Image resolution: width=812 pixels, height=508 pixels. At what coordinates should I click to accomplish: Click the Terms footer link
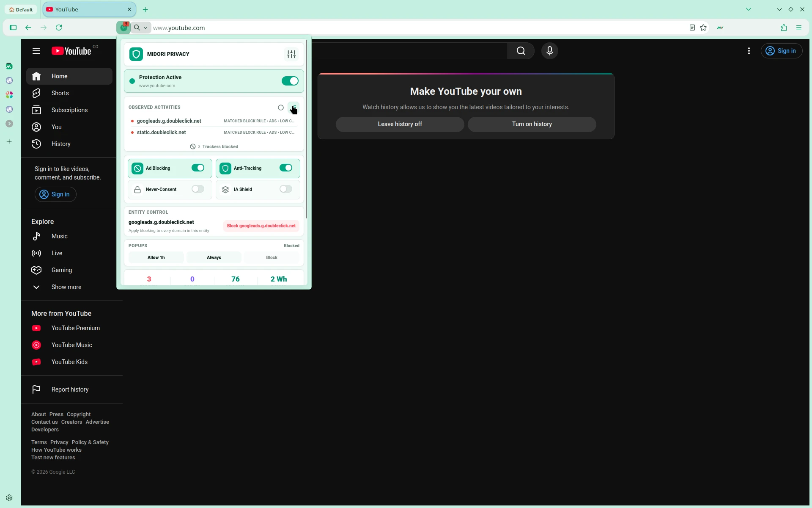[x=39, y=442]
